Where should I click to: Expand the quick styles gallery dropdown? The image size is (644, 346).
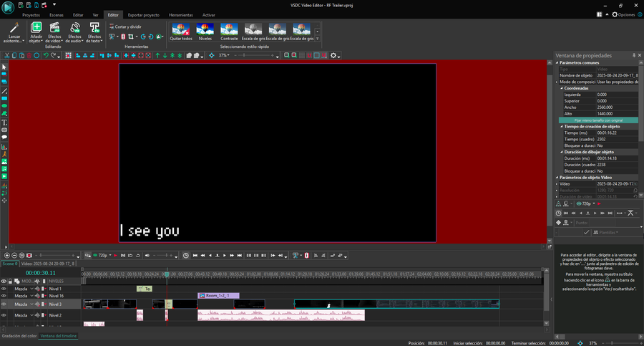coord(318,39)
